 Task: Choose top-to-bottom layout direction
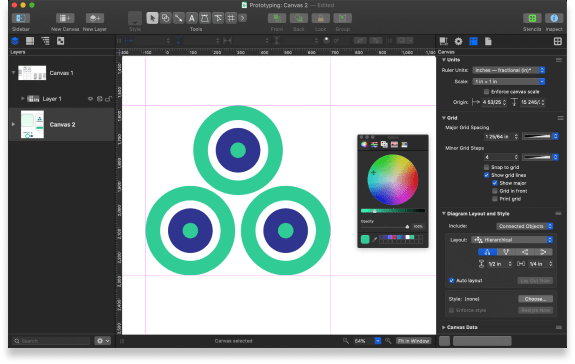click(487, 252)
